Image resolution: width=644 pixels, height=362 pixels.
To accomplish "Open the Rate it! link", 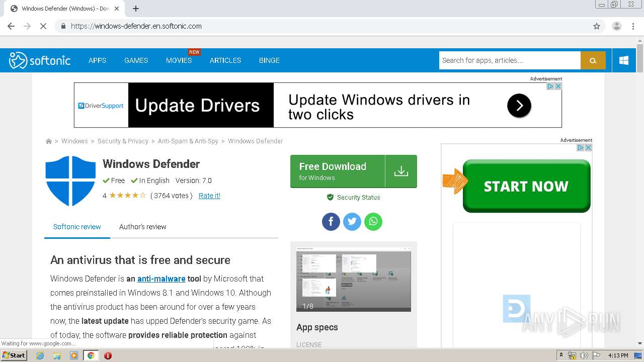I will click(209, 196).
